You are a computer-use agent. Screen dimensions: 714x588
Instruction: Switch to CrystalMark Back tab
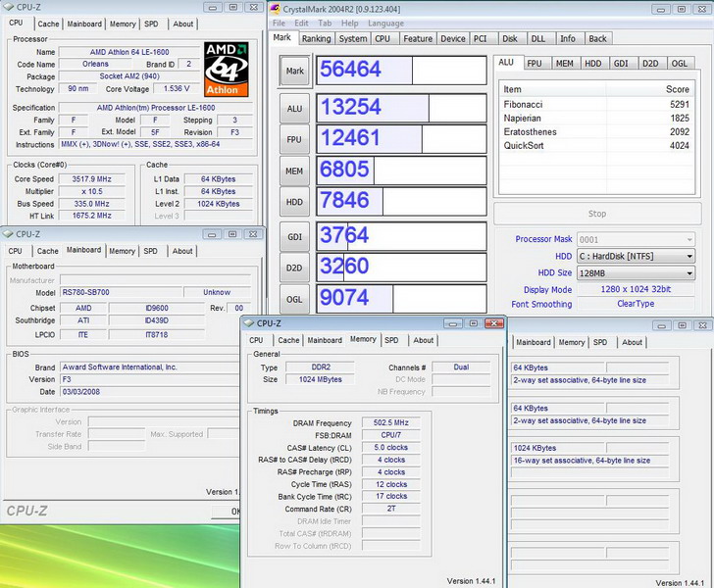[597, 38]
